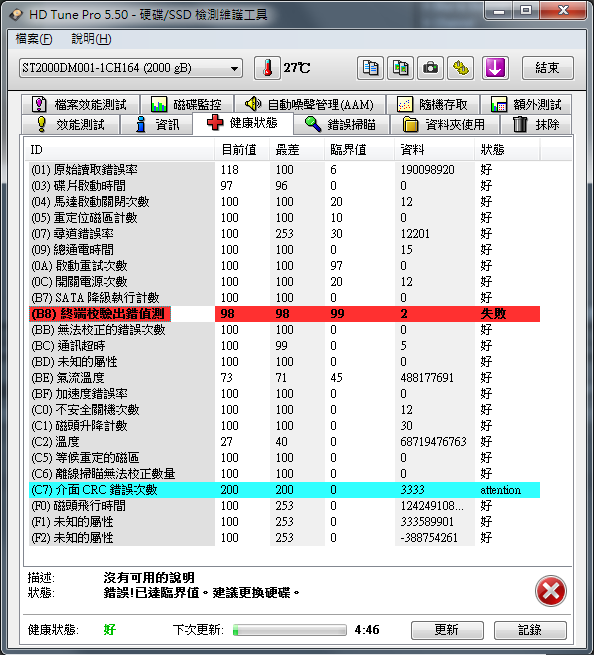Image resolution: width=594 pixels, height=655 pixels.
Task: Switch to the 檔案效能測試 tab
Action: (x=81, y=104)
